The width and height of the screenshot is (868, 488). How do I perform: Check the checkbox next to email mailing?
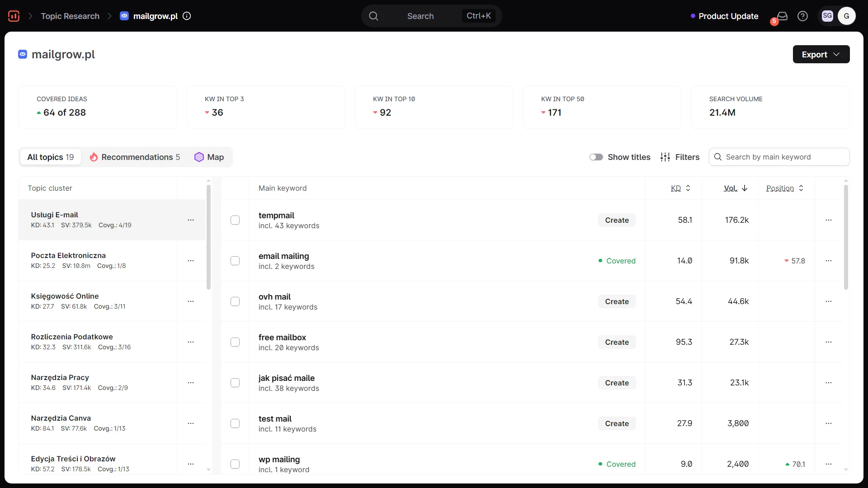(x=235, y=261)
